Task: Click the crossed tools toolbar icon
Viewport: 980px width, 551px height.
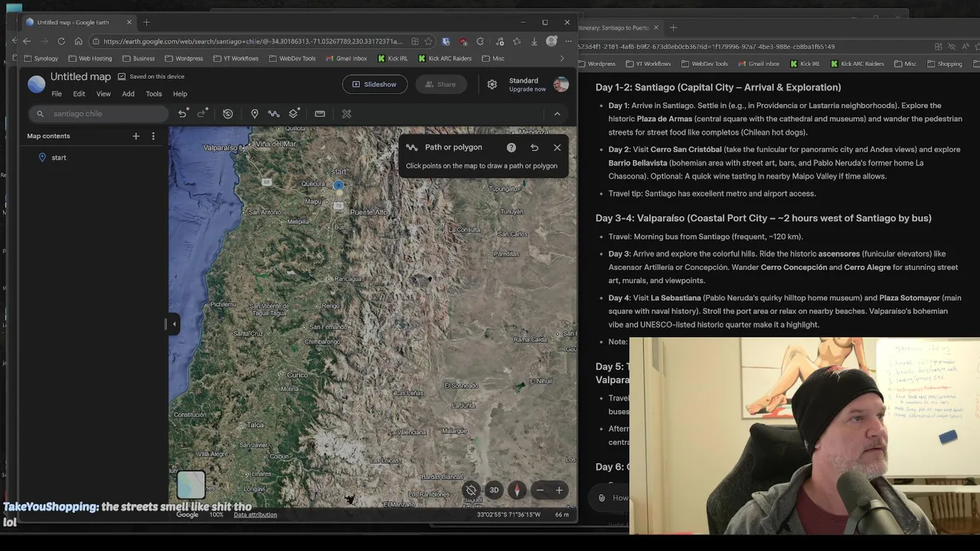Action: click(x=347, y=113)
